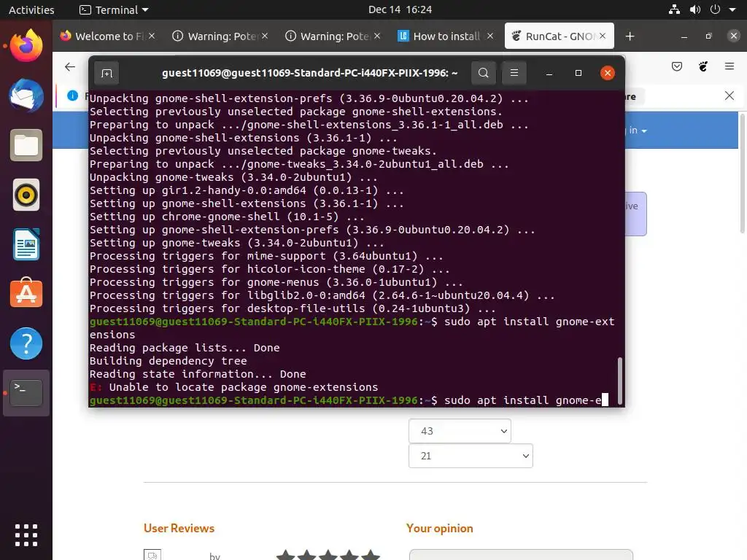Screen dimensions: 747x560
Task: Open Ubuntu Software store icon
Action: [26, 293]
